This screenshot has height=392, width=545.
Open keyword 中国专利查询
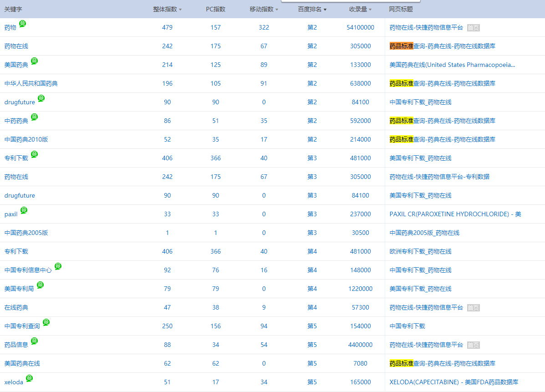tap(22, 326)
